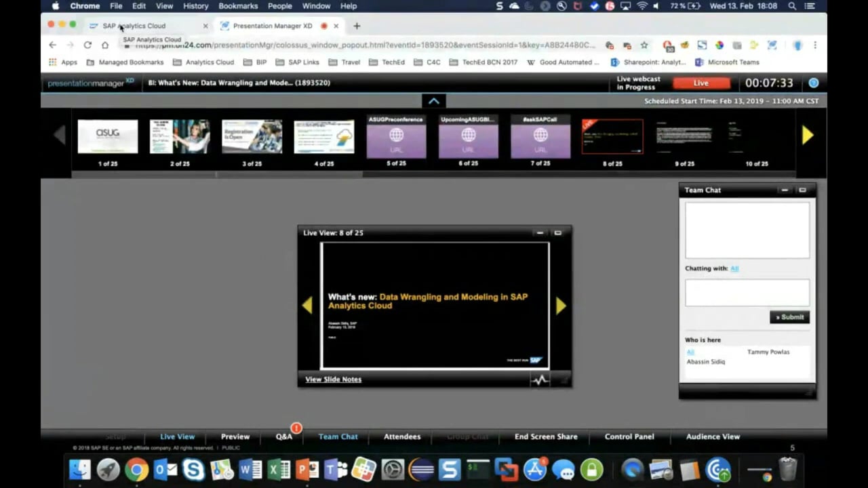This screenshot has width=868, height=488.
Task: Click the Wi-Fi icon in menu bar
Action: coord(642,6)
